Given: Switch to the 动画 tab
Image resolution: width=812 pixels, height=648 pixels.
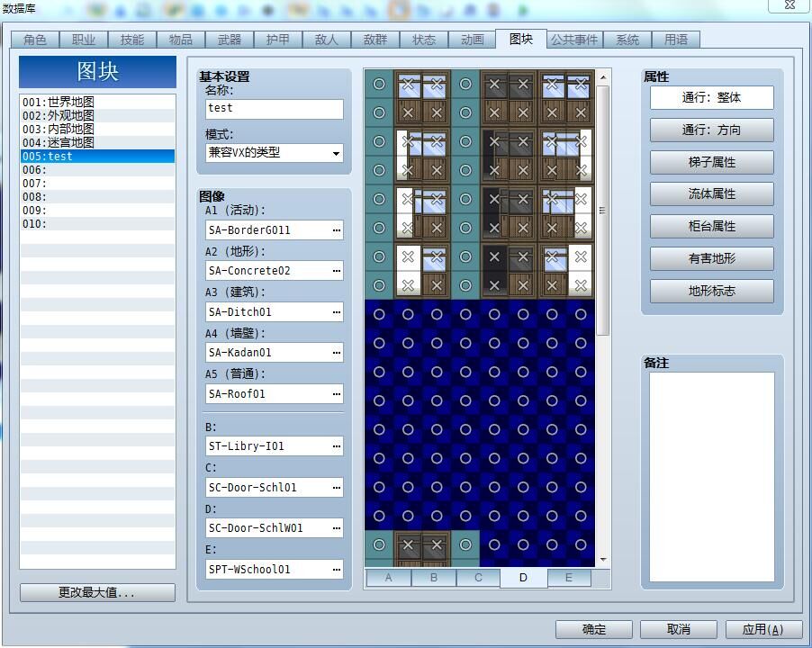Looking at the screenshot, I should click(x=473, y=40).
